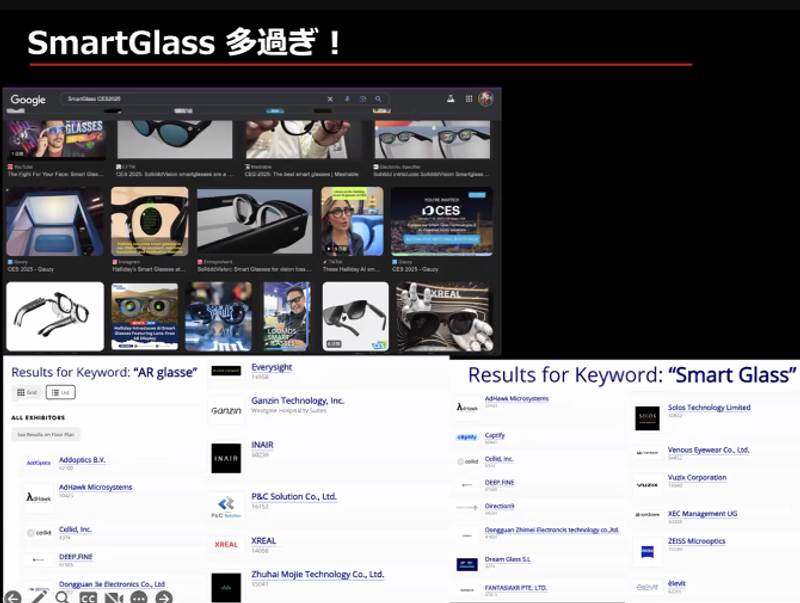Open Dream Glass S.L link
800x603 pixels.
tap(507, 559)
